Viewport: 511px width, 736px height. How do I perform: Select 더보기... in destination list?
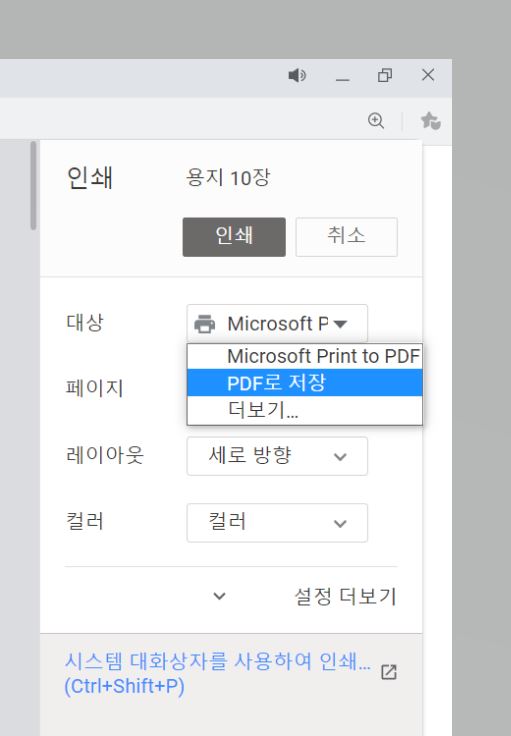305,410
